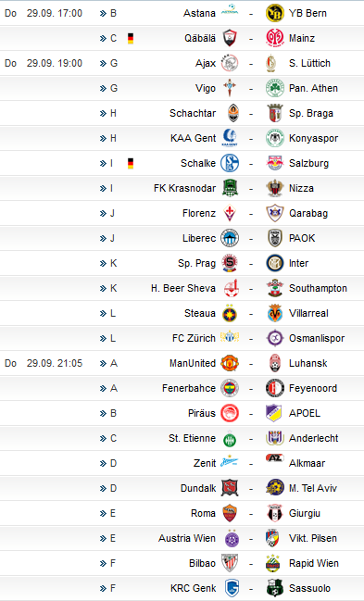Click the Southampton crest
This screenshot has width=364, height=601.
(x=275, y=288)
